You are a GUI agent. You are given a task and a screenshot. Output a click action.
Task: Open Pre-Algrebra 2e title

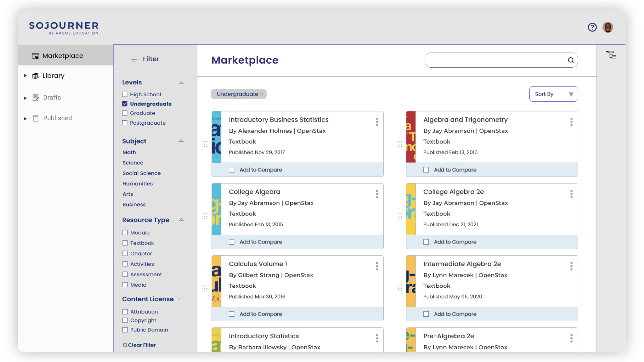[448, 336]
